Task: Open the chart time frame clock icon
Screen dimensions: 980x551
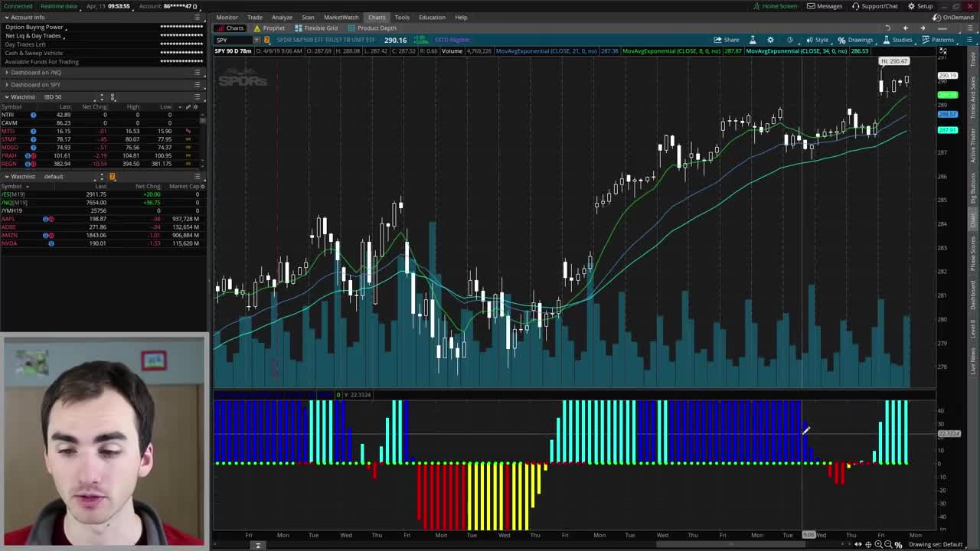Action: click(790, 40)
